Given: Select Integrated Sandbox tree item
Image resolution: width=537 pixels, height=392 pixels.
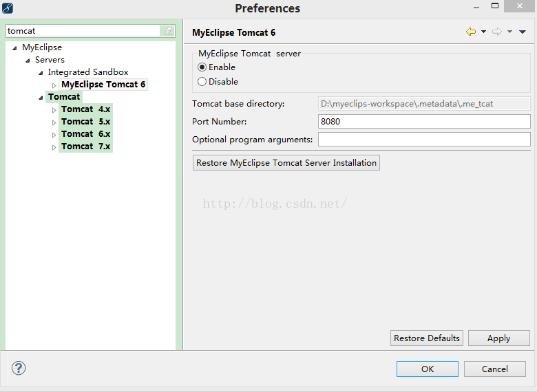Looking at the screenshot, I should [x=88, y=72].
